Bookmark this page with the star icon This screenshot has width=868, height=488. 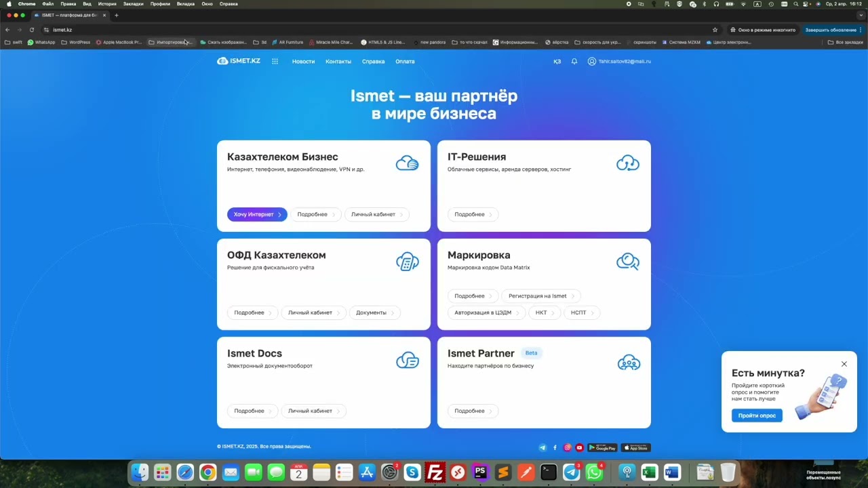click(715, 30)
